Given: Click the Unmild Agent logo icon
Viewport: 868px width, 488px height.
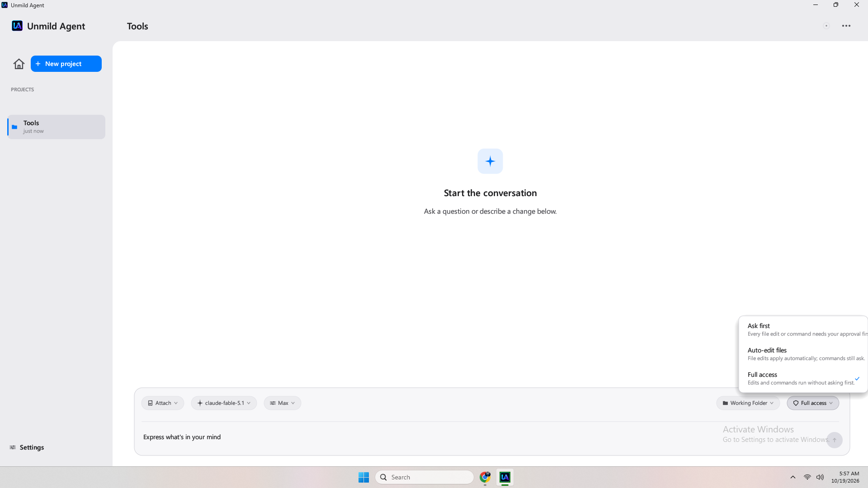Looking at the screenshot, I should pos(17,26).
